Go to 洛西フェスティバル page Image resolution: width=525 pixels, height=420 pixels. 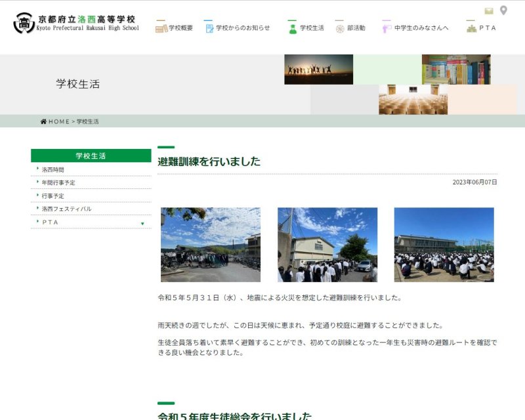click(x=66, y=209)
